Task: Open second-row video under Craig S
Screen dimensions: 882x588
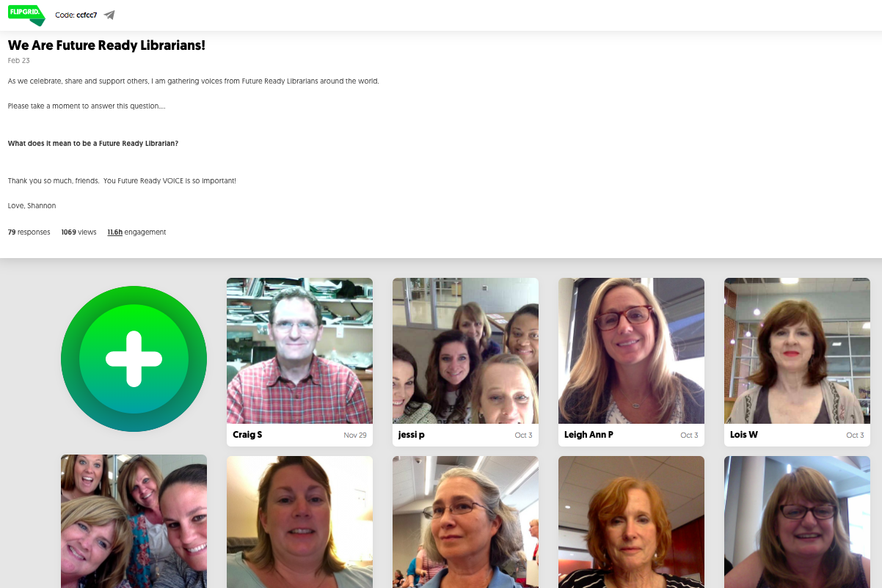Action: coord(299,522)
